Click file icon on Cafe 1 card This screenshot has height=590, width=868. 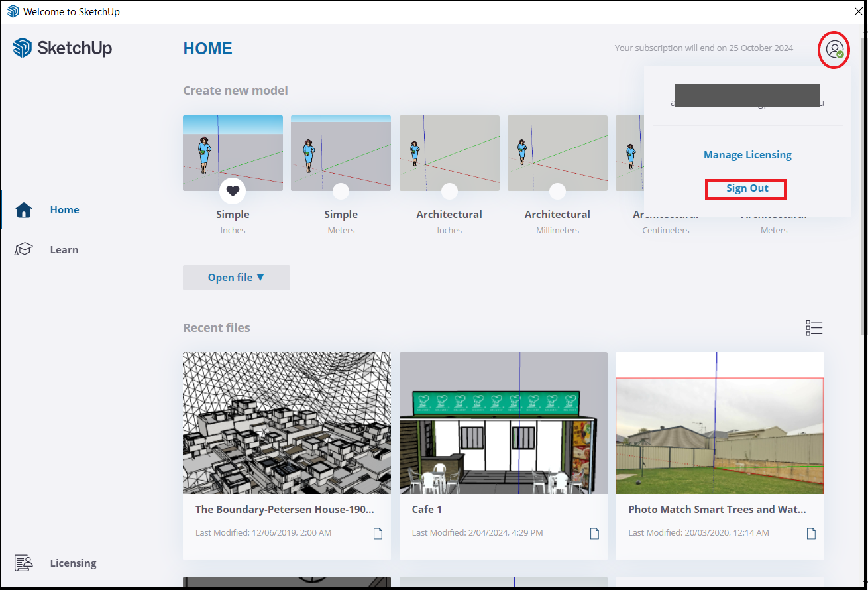point(594,534)
